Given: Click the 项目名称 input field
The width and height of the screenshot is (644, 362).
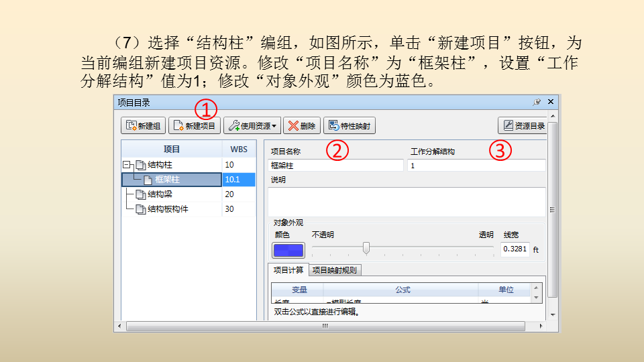Looking at the screenshot, I should pyautogui.click(x=335, y=166).
